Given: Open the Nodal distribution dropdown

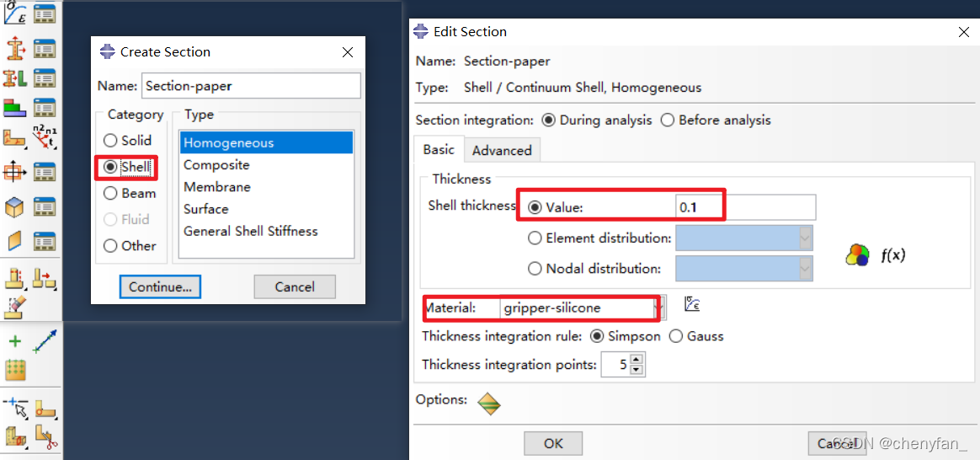Looking at the screenshot, I should [805, 269].
